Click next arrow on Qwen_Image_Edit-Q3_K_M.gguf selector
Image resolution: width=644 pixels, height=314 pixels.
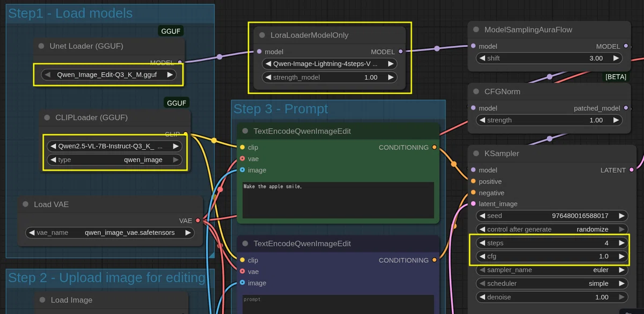coord(170,75)
